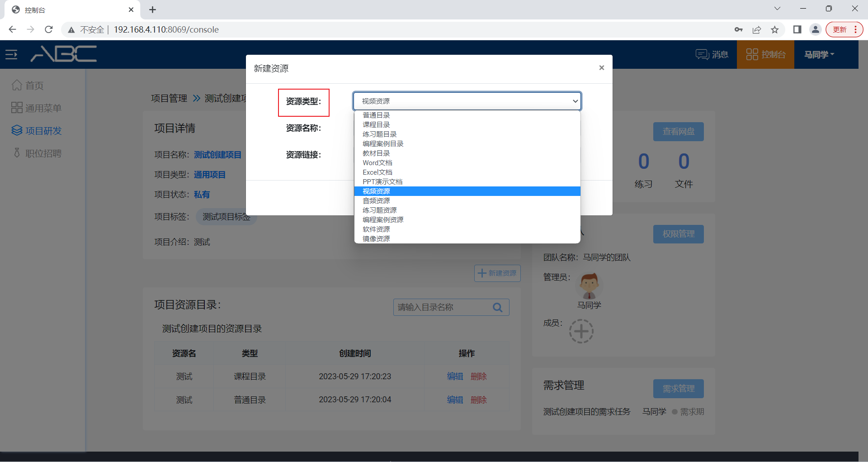Open the 控制台 console tab
The image size is (868, 462).
click(x=765, y=54)
